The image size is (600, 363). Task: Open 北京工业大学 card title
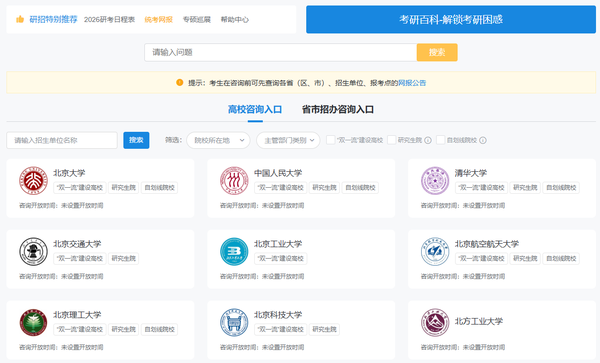pos(278,244)
